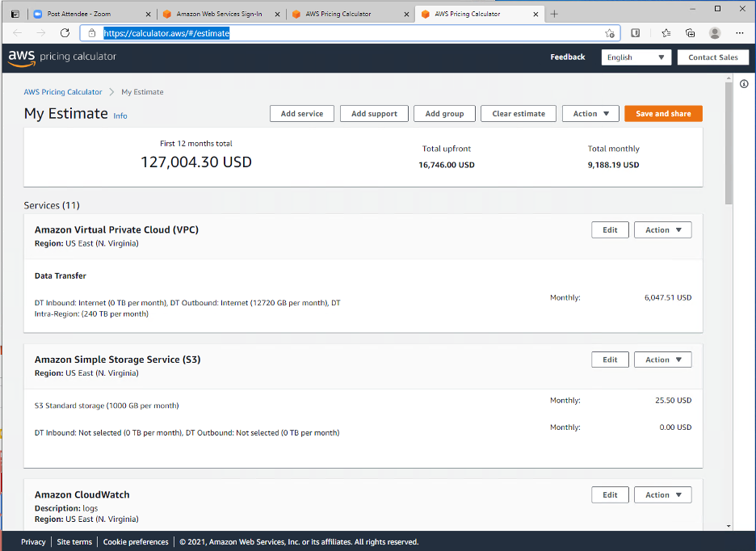Open Action dropdown for Amazon S3
756x551 pixels.
click(x=662, y=360)
